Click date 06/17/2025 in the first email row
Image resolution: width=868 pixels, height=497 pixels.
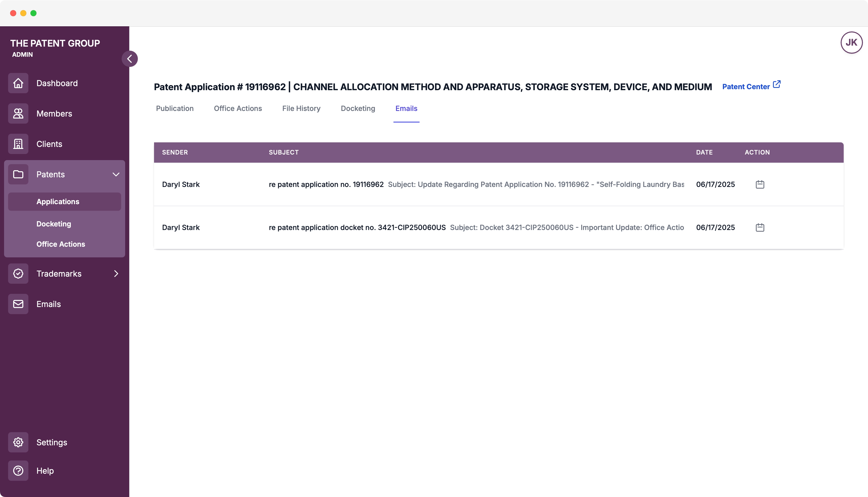coord(715,184)
